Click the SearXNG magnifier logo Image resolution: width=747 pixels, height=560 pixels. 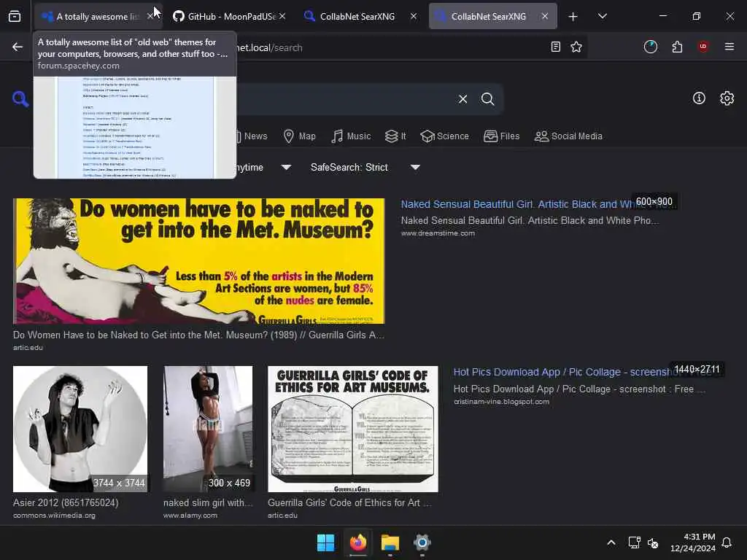[20, 99]
